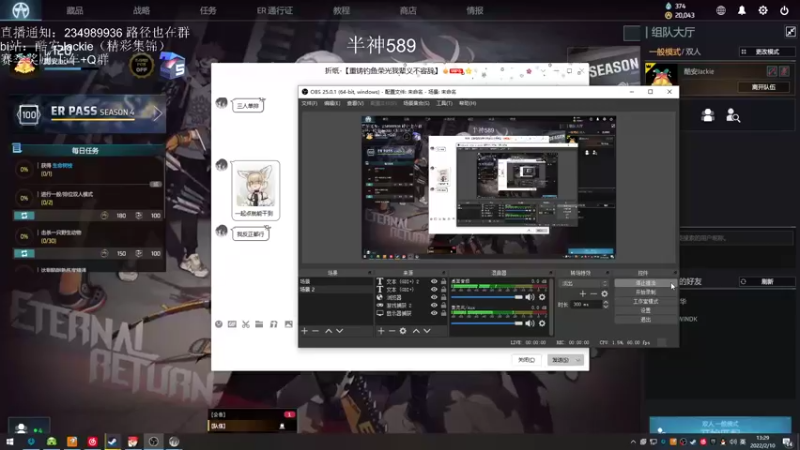Click the game power/exit icon
The image size is (800, 450).
tap(784, 10)
